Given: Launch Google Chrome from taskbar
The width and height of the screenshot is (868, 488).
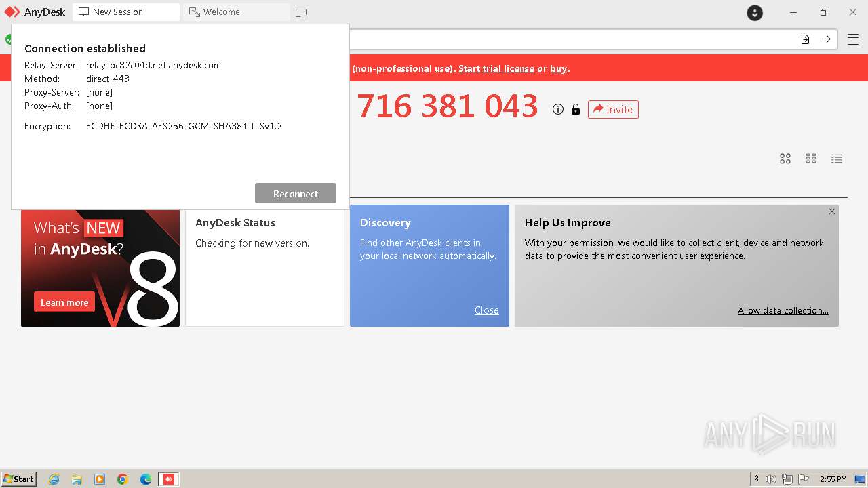Looking at the screenshot, I should point(123,479).
